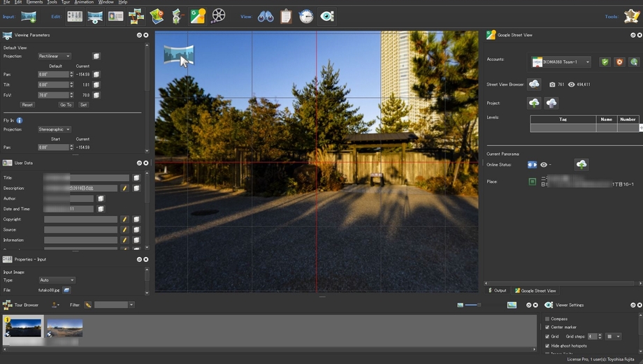
Task: Click the copy box beside the Title field
Action: (x=136, y=177)
